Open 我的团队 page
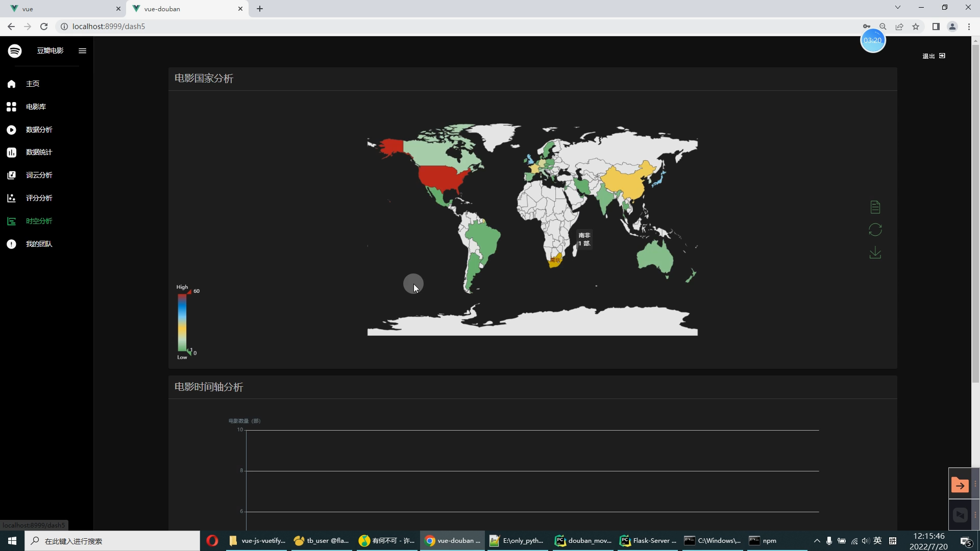 [39, 244]
